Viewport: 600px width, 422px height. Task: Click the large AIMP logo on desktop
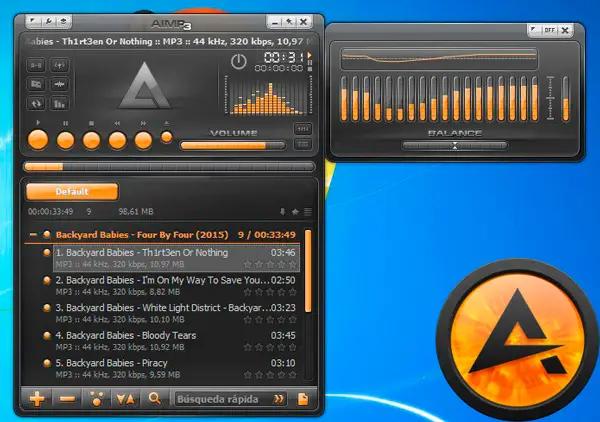click(x=518, y=339)
